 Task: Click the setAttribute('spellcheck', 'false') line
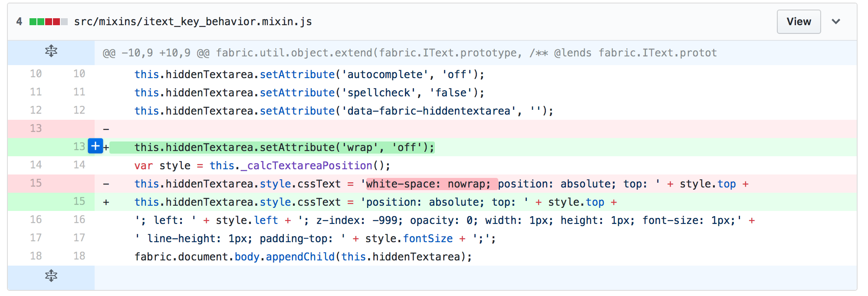tap(309, 93)
